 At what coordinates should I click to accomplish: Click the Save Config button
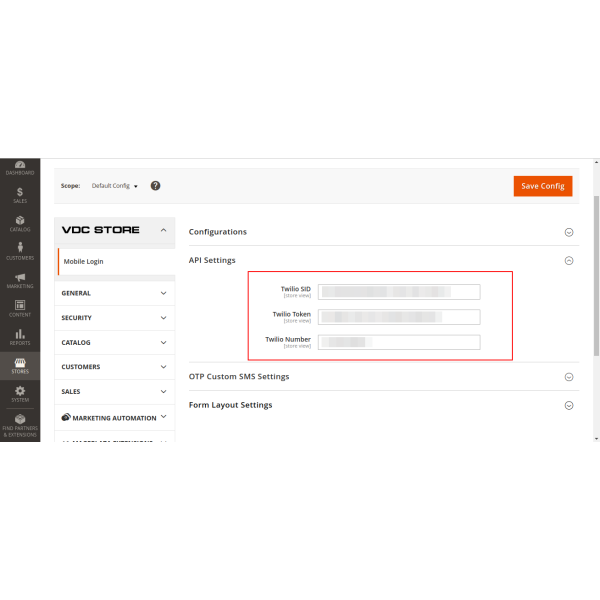pyautogui.click(x=543, y=186)
